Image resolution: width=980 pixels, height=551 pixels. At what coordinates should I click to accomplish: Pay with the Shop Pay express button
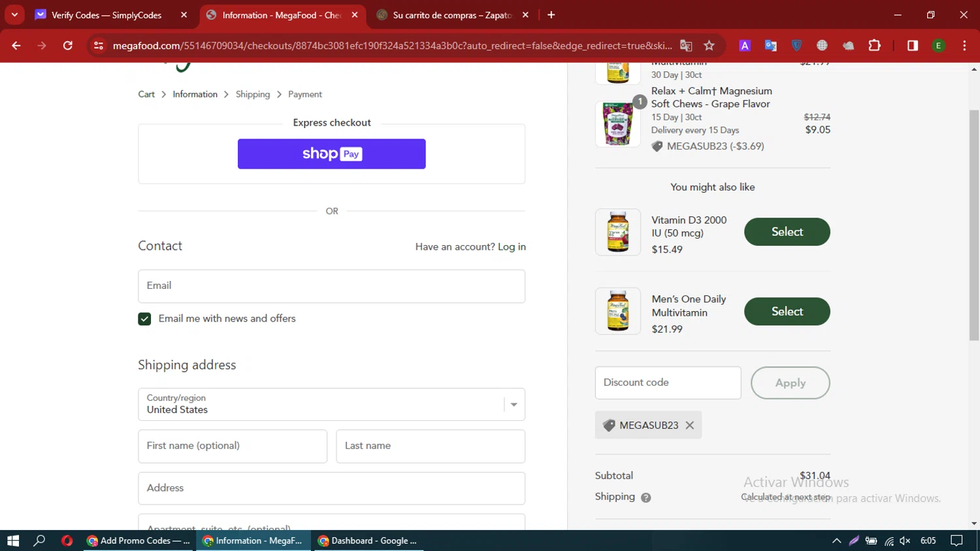(332, 154)
